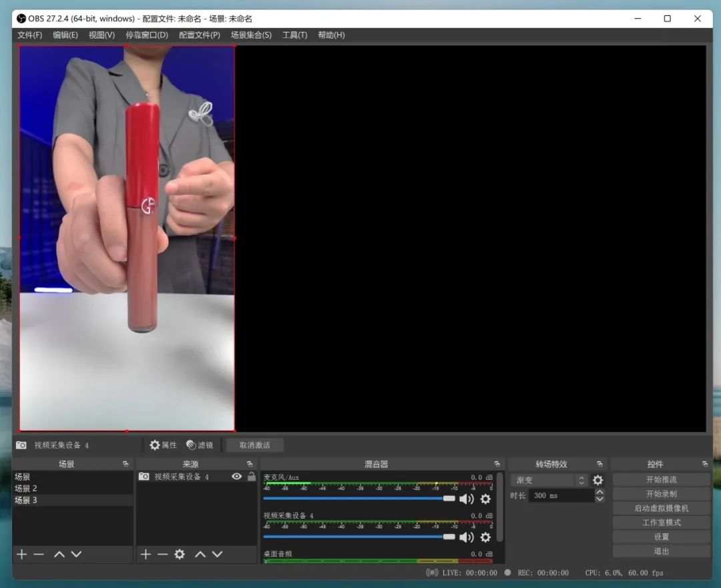Open the 文件(F) menu
This screenshot has width=721, height=588.
pyautogui.click(x=29, y=35)
